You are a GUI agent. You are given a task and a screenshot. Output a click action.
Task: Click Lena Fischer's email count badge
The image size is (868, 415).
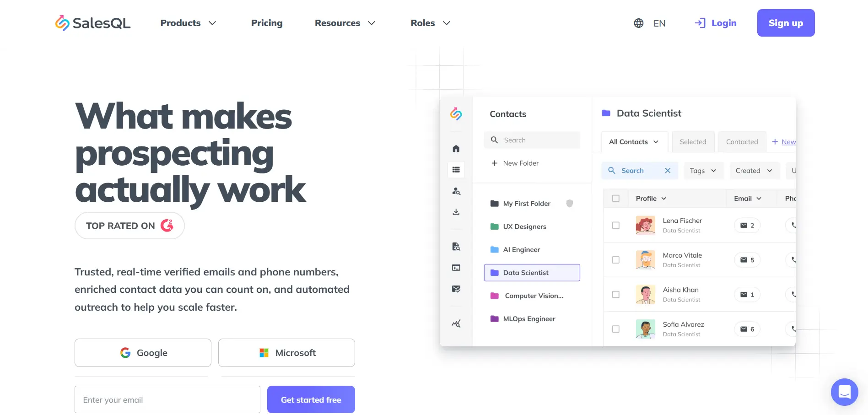[747, 226]
